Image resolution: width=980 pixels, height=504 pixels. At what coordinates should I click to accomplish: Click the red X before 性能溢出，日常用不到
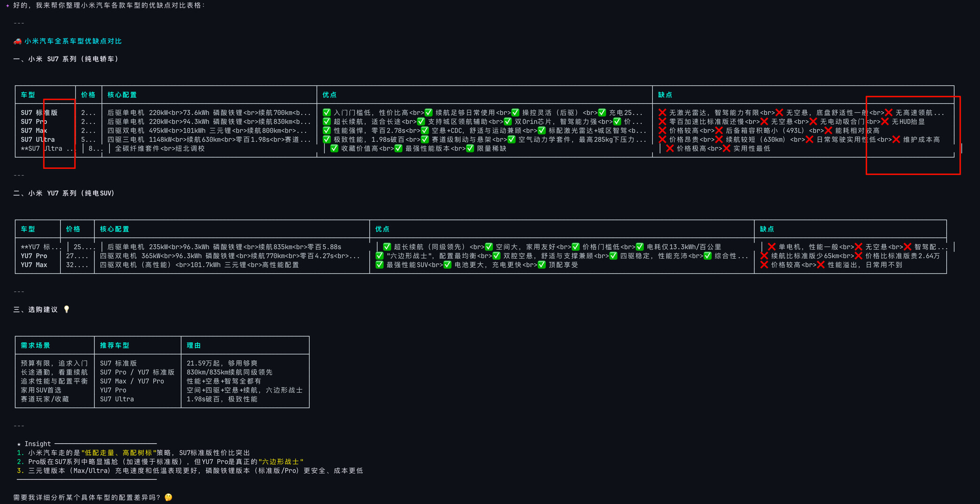821,265
